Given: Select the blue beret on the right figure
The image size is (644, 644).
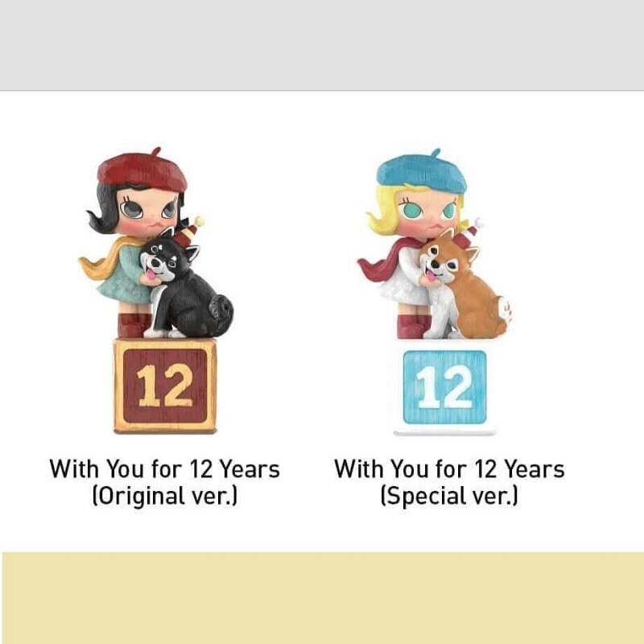Looking at the screenshot, I should click(422, 171).
